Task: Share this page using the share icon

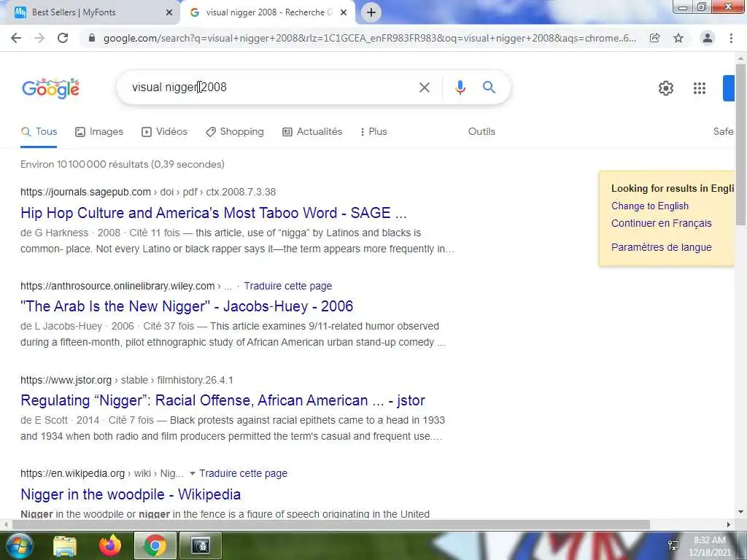Action: point(655,38)
